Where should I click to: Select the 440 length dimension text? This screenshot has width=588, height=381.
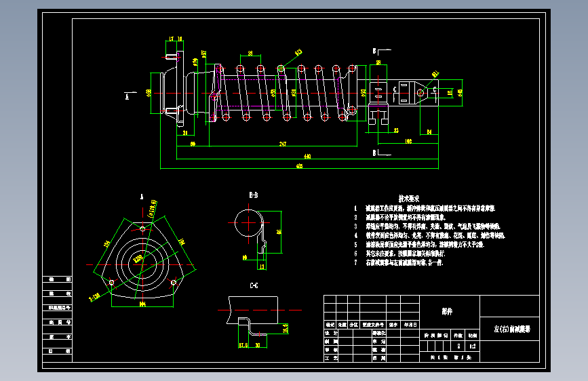coord(307,157)
